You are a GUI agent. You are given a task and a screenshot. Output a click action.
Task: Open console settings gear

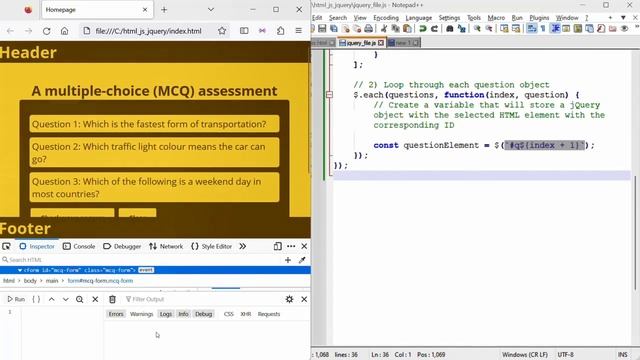[289, 299]
